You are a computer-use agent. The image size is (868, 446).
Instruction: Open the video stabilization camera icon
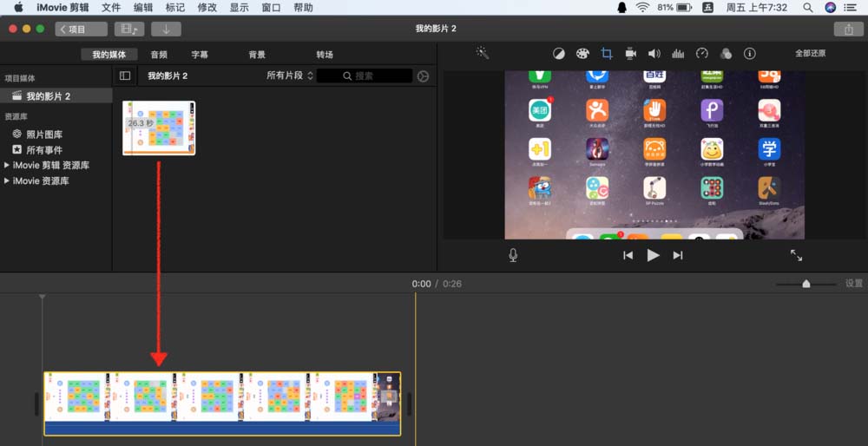click(x=630, y=54)
